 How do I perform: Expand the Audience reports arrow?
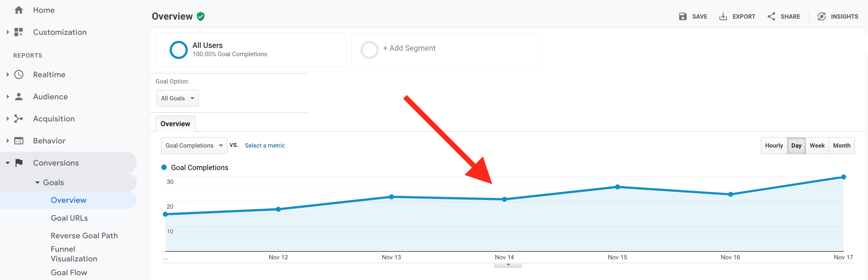(8, 97)
